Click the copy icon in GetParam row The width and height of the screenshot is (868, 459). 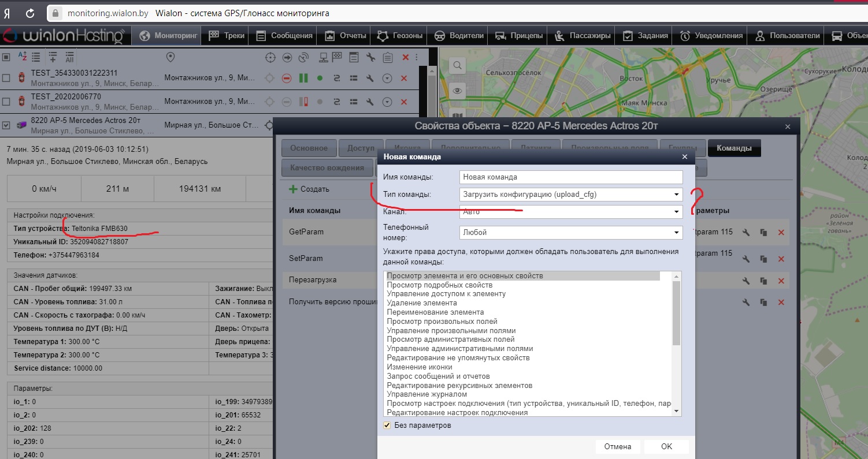tap(763, 232)
